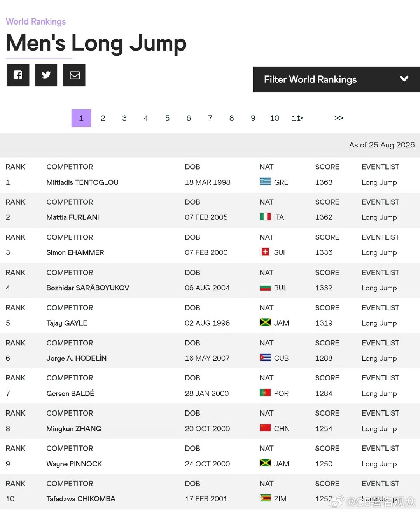
Task: Open Miltiadis TENTOGLOU competitor profile
Action: tap(82, 182)
